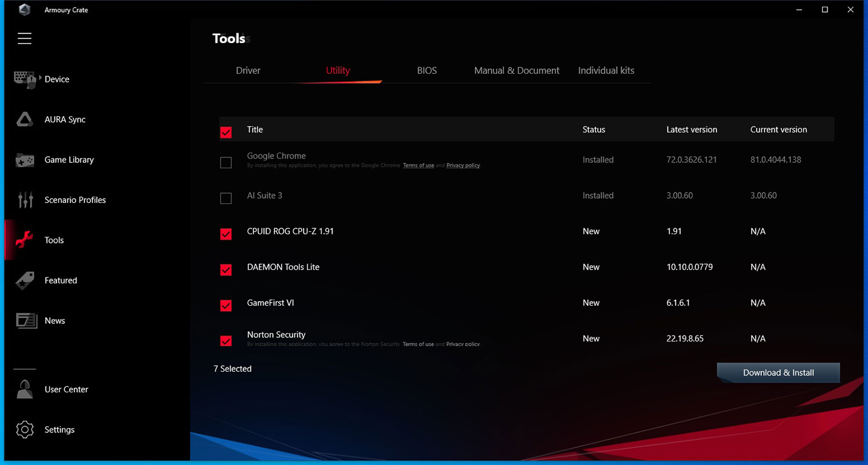Click version 72.0.3626.121 for Chrome
The width and height of the screenshot is (868, 465).
(x=692, y=160)
